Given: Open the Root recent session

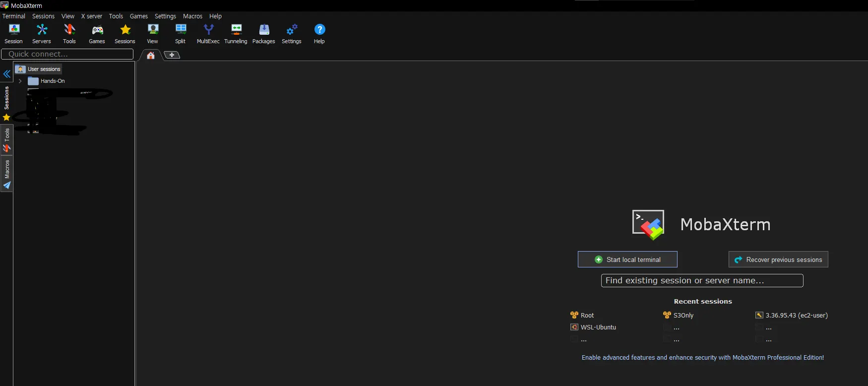Looking at the screenshot, I should tap(587, 316).
